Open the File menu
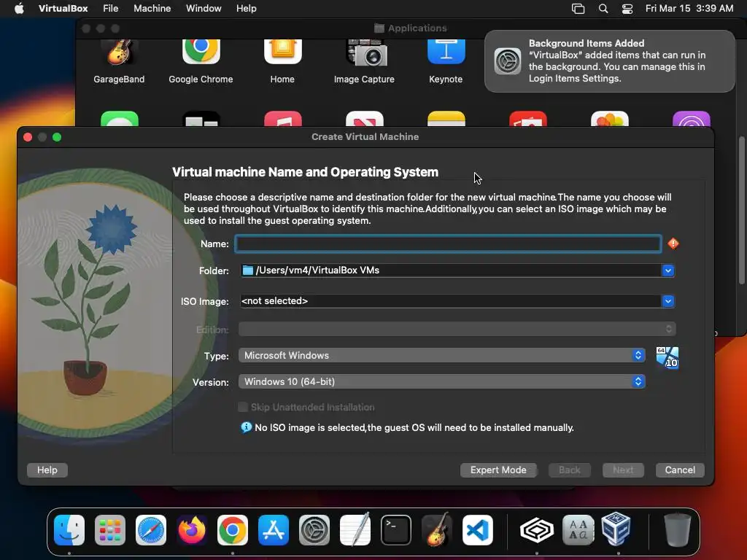747x560 pixels. 111,9
